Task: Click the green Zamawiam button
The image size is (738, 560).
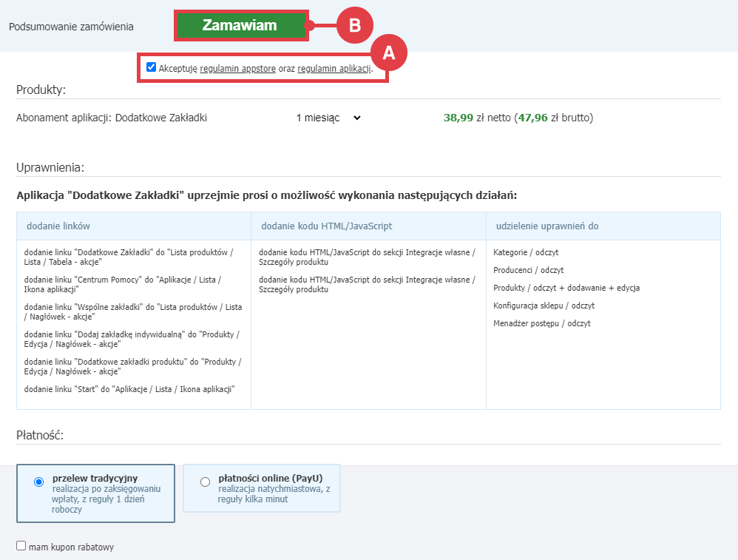Action: 240,24
